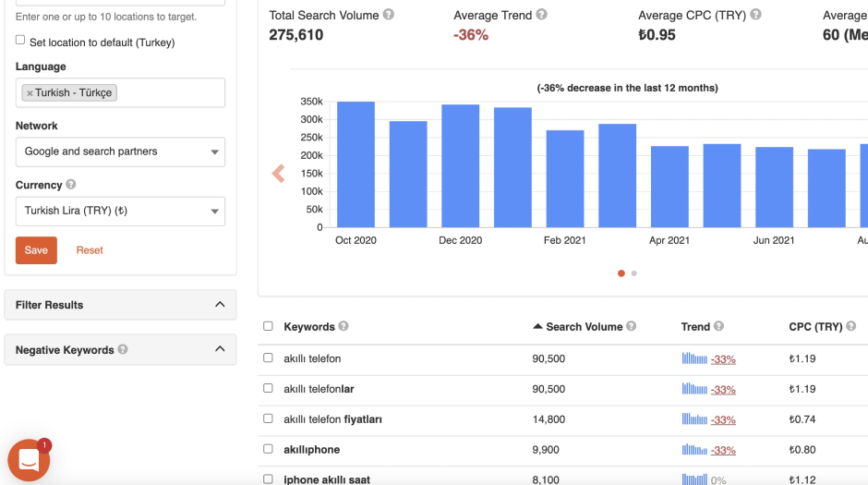Open the Currency Turkish Lira dropdown
Viewport: 868px width, 485px height.
point(120,211)
